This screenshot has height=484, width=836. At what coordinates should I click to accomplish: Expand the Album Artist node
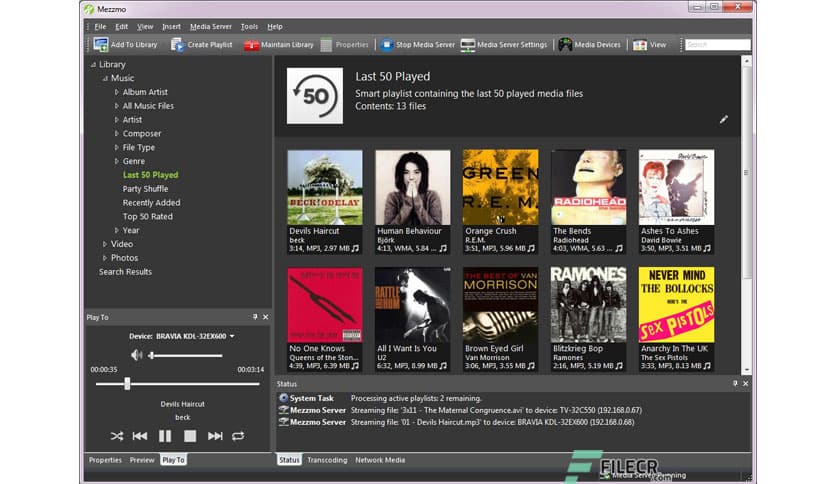[116, 92]
